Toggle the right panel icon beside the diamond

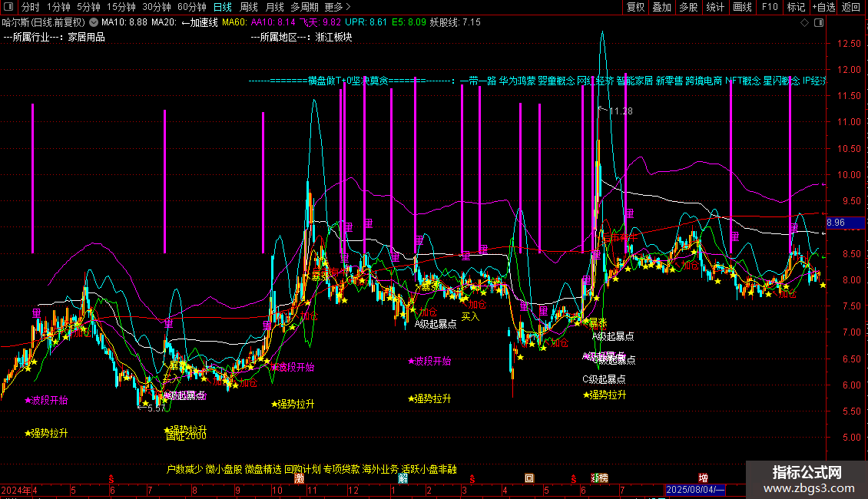[819, 23]
